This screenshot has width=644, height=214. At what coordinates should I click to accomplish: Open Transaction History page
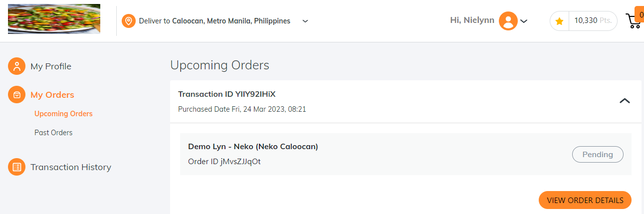click(x=71, y=167)
